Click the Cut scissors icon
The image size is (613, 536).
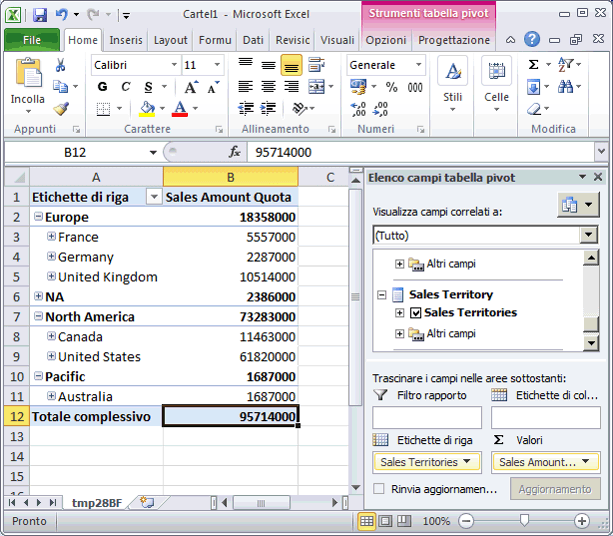[x=60, y=65]
